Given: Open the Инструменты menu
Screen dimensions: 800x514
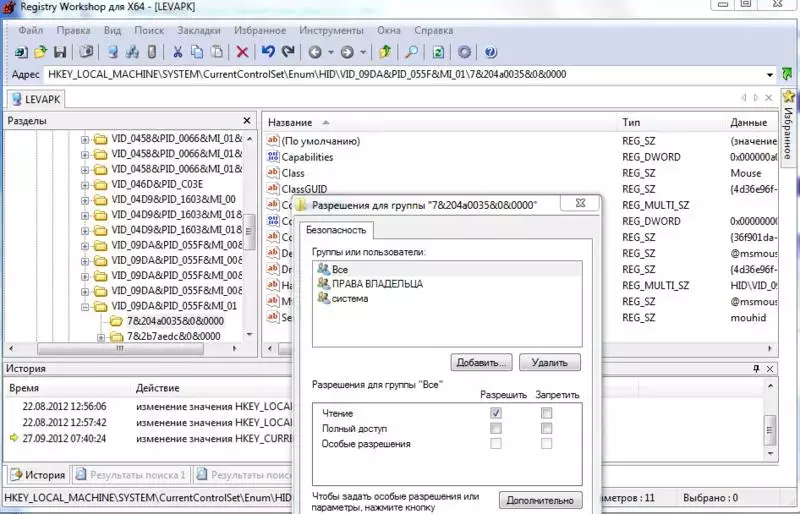Looking at the screenshot, I should pos(332,31).
